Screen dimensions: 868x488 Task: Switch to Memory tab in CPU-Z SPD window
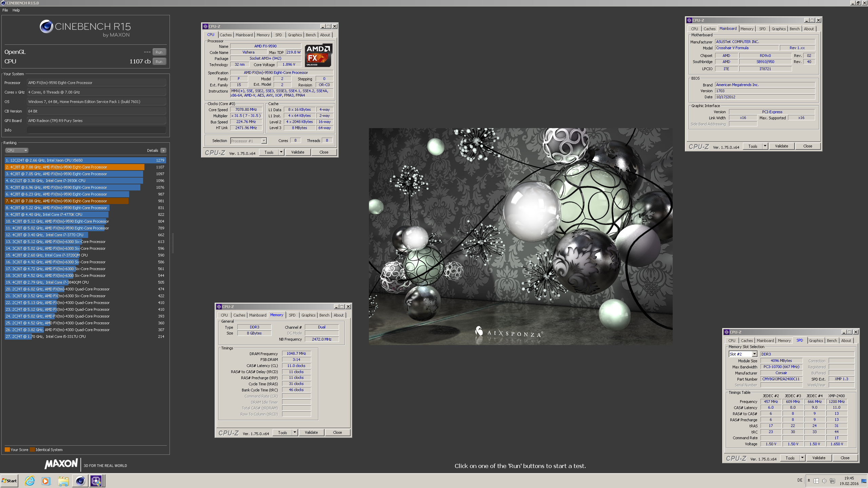click(x=784, y=341)
